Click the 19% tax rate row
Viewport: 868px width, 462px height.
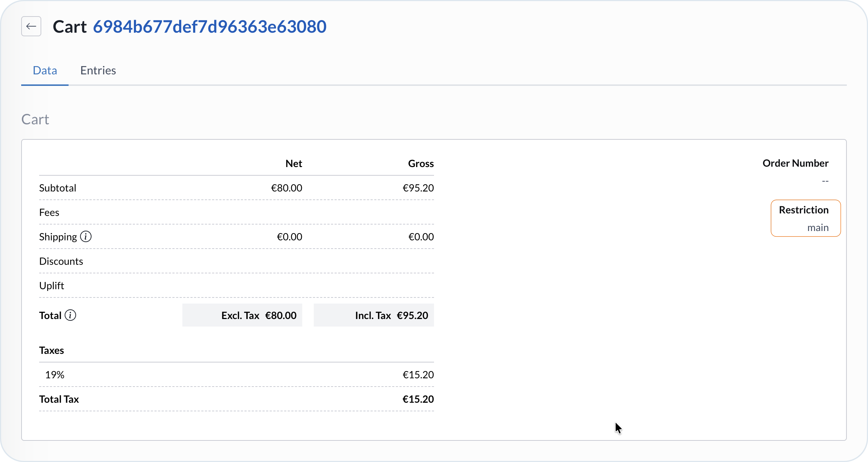click(x=55, y=375)
